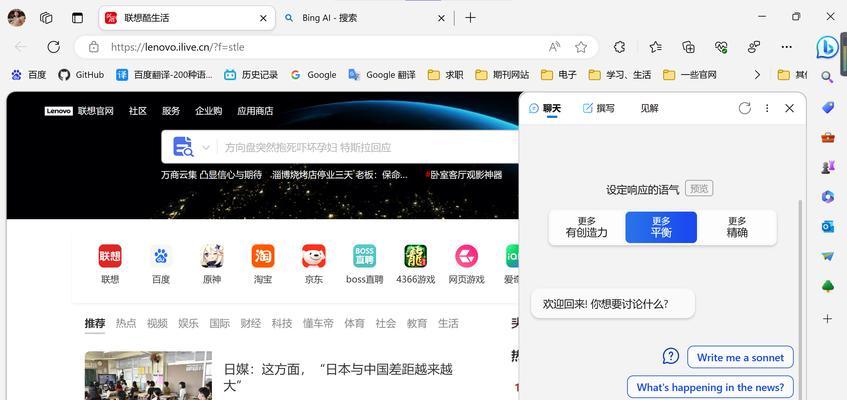Switch to 撰写 tab in chat panel
The image size is (847, 400).
(x=599, y=108)
